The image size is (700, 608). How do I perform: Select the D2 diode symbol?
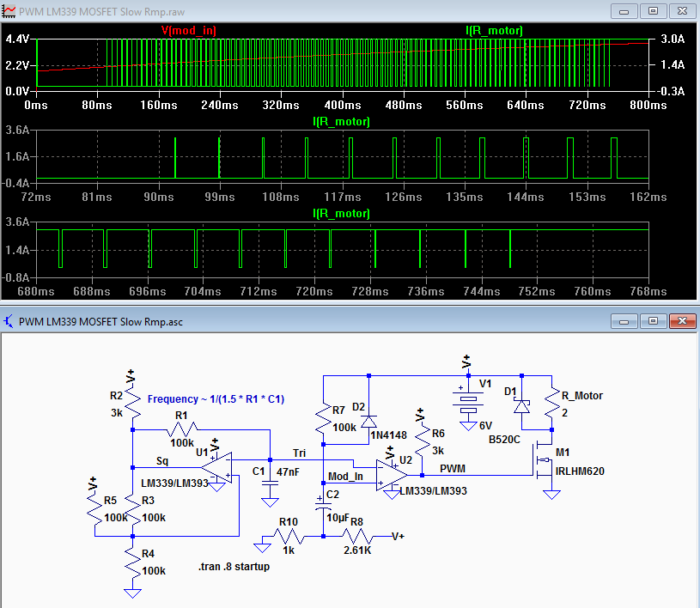tap(368, 422)
